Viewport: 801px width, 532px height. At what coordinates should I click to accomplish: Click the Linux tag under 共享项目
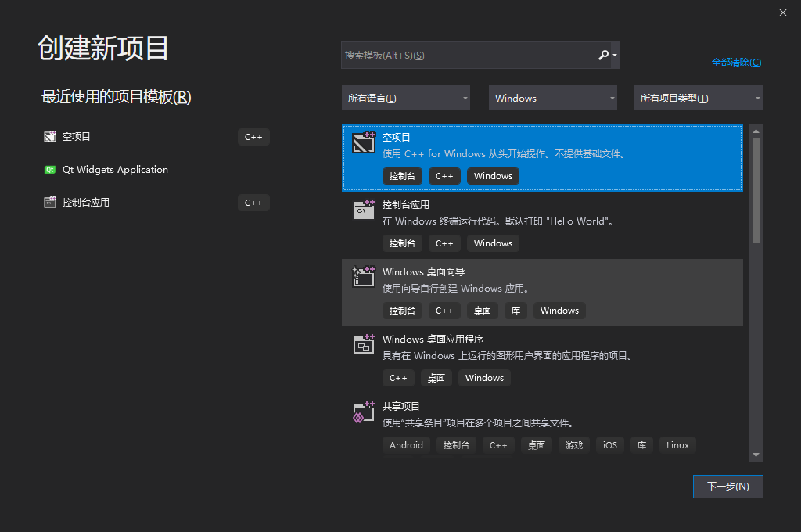click(677, 445)
